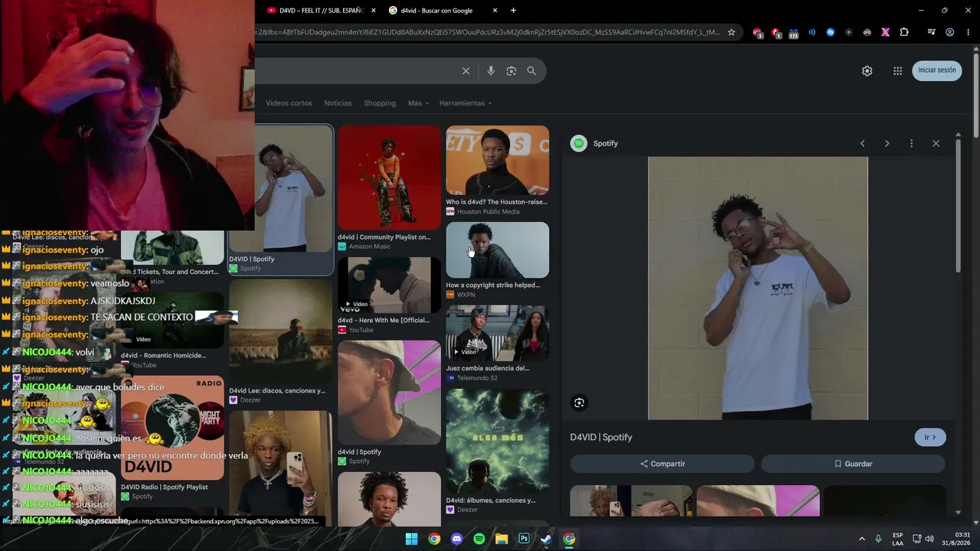
Task: Open Spotify from the taskbar
Action: tap(479, 539)
